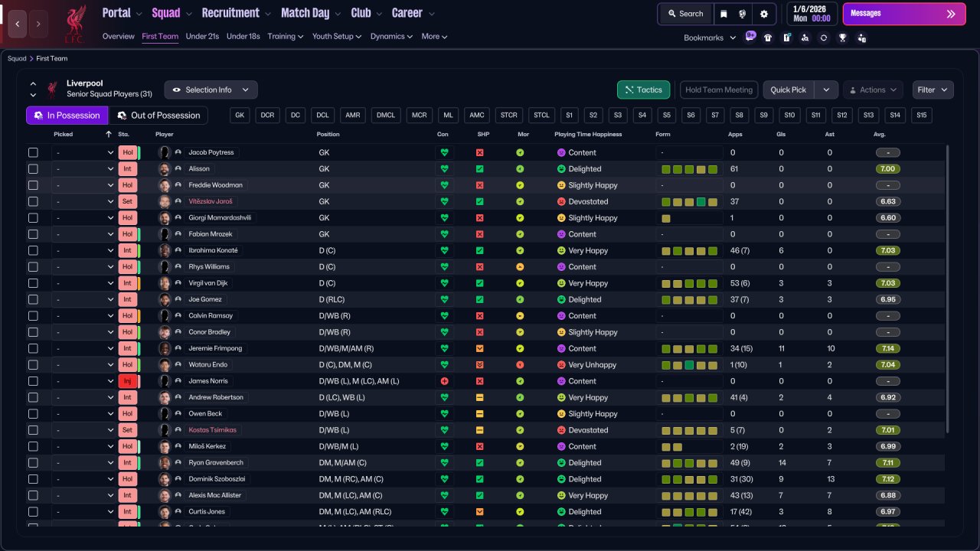
Task: Expand the Selection Info dropdown
Action: [x=211, y=90]
